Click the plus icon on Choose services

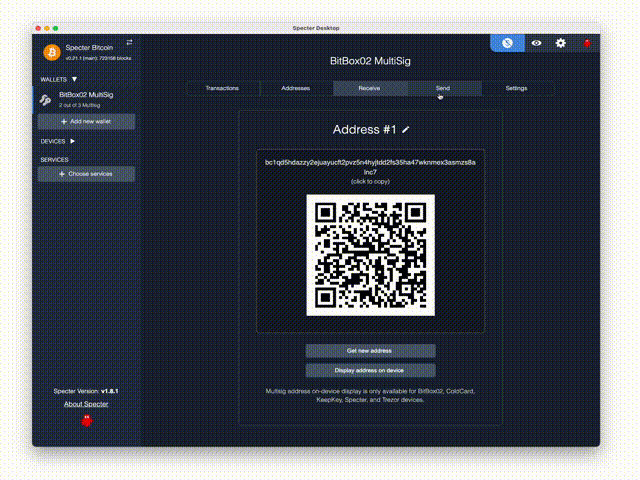coord(62,174)
